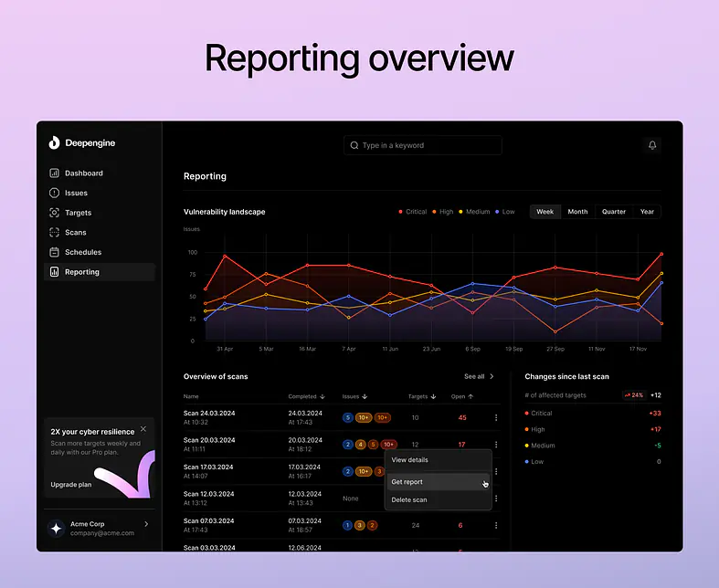Close the 2X cyber resilience promo
Viewport: 719px width, 588px height.
[x=143, y=429]
